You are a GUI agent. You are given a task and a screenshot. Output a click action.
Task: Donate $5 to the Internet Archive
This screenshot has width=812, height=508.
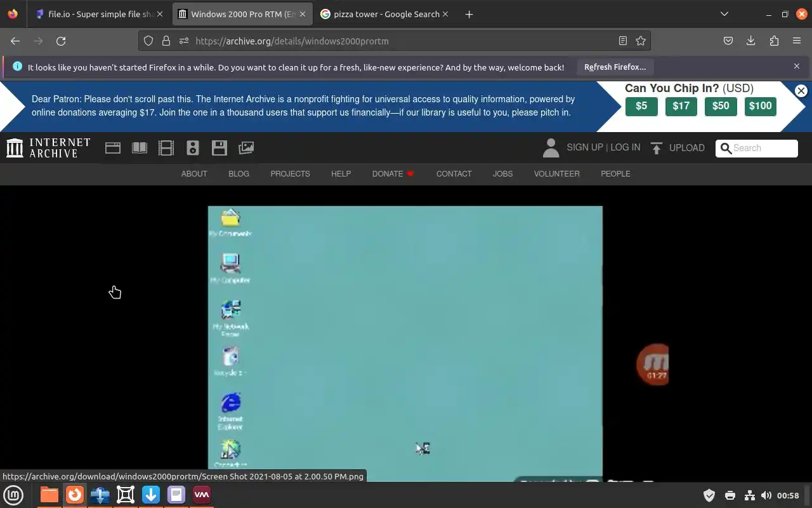pos(641,106)
